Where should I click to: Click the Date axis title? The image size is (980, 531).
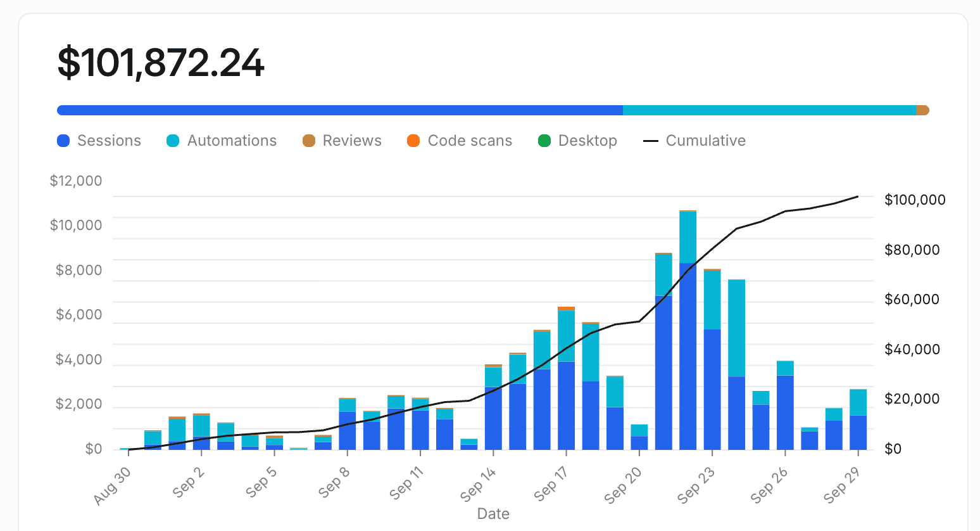tap(493, 514)
